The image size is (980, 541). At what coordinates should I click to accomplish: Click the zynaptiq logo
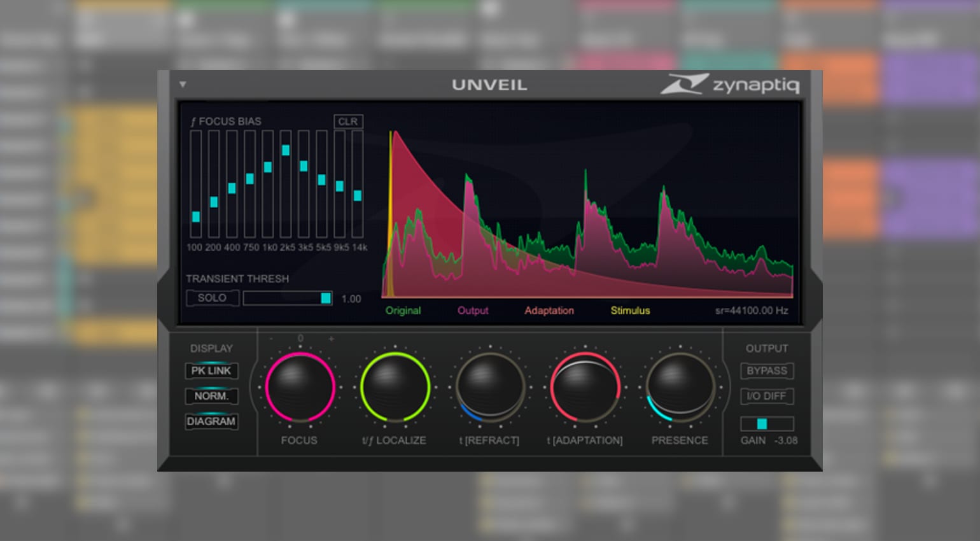click(730, 85)
